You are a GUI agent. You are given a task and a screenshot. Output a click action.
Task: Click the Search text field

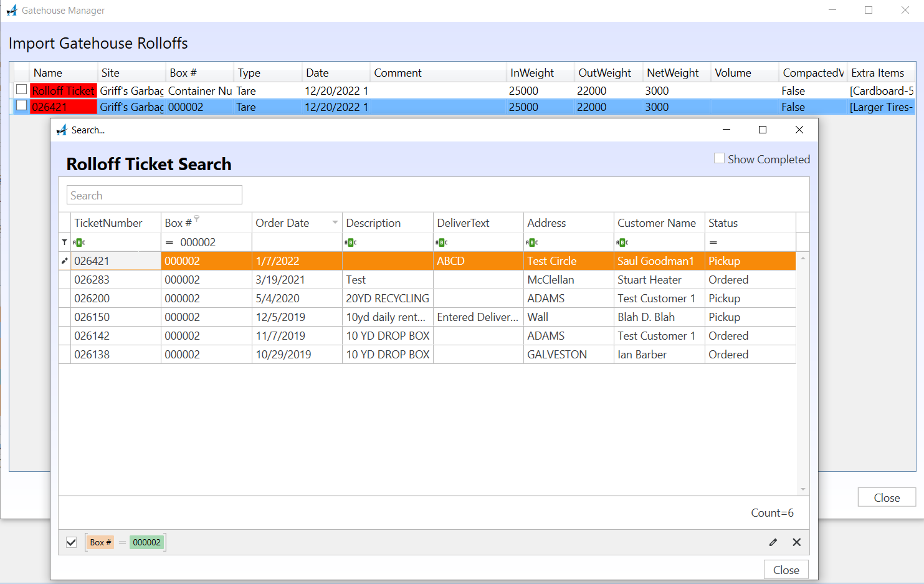click(x=154, y=195)
